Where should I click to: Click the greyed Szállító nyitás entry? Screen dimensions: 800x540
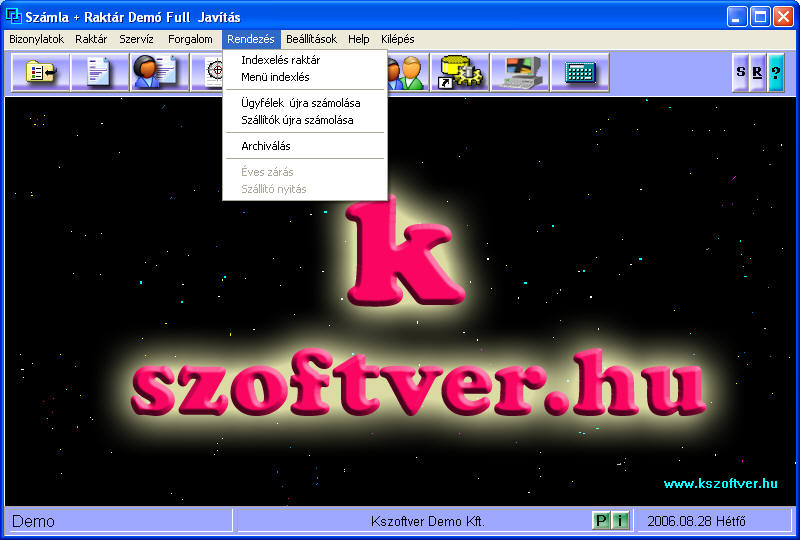(305, 189)
